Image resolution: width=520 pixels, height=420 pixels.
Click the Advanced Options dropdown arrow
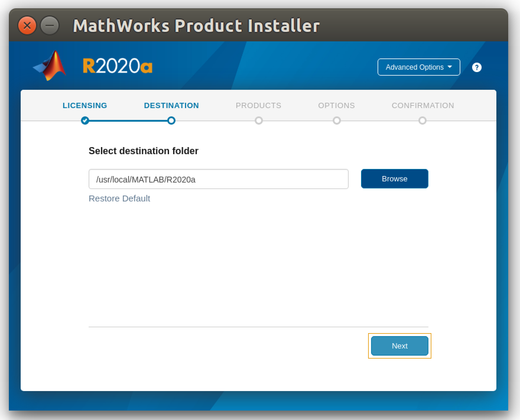[450, 67]
